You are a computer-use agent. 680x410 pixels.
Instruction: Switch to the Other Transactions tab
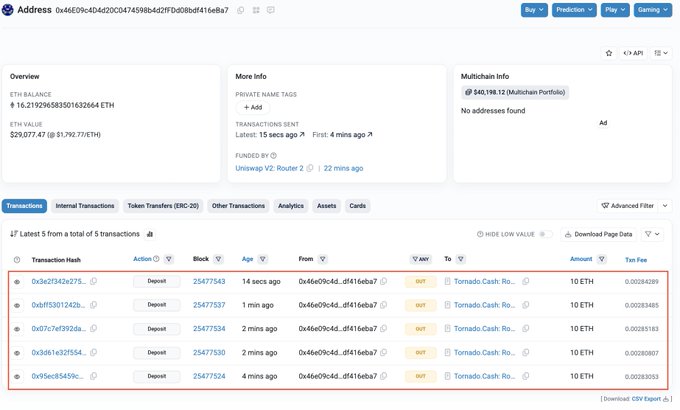[x=238, y=206]
